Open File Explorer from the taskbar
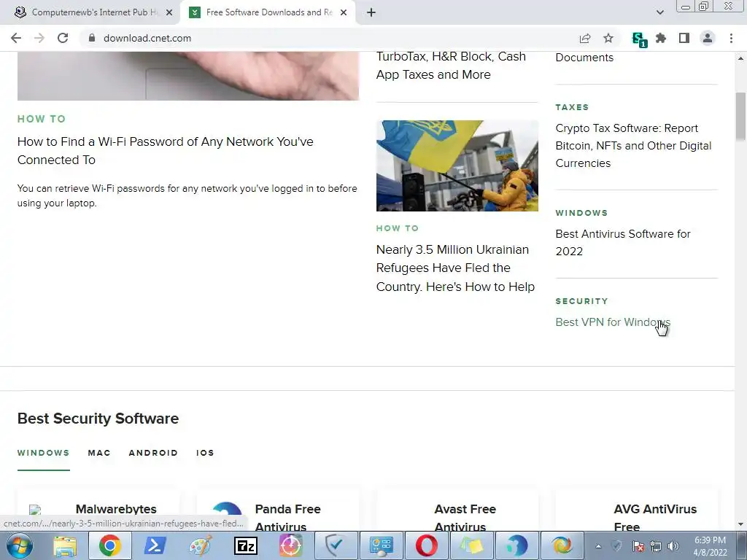Screen dimensions: 747x560 pyautogui.click(x=65, y=545)
